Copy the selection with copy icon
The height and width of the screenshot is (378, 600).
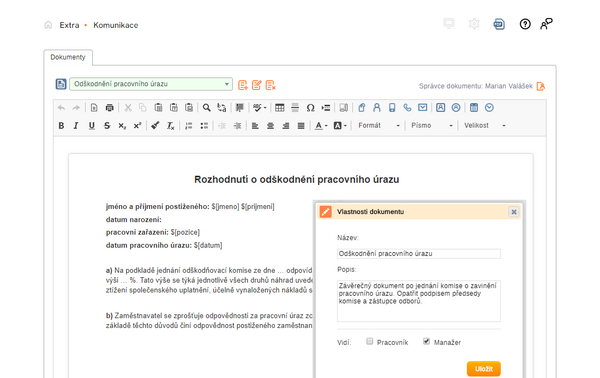tap(143, 108)
